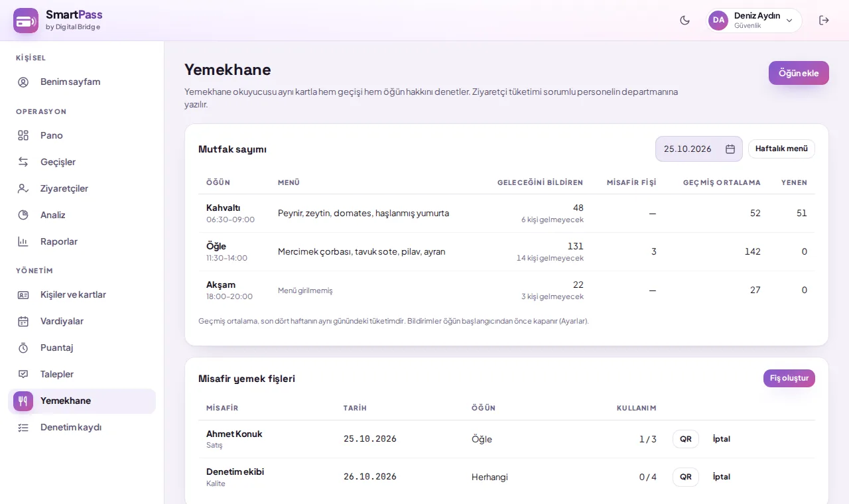Cancel the Denetim ekibi voucher
The height and width of the screenshot is (504, 849).
(x=722, y=477)
